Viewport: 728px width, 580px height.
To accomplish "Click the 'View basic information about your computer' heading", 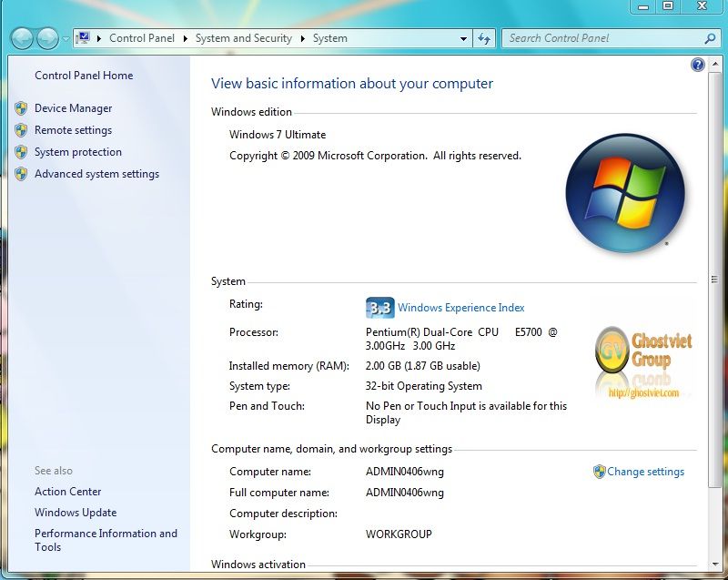I will tap(352, 84).
